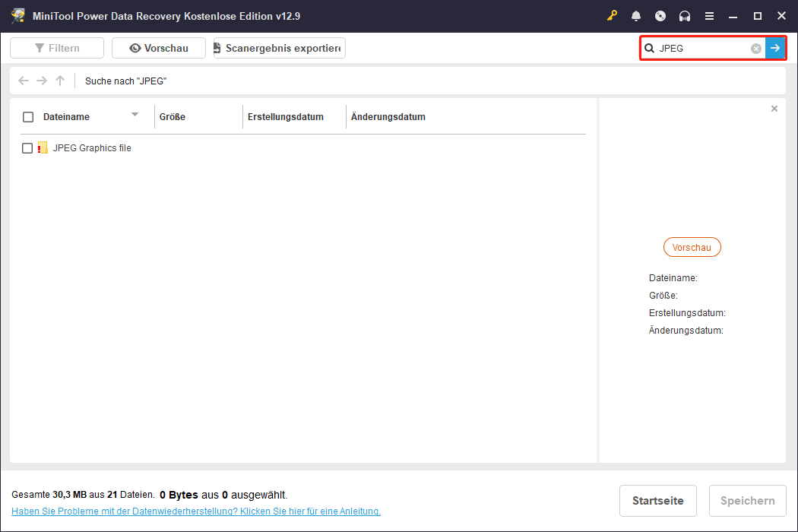Click the orange Vorschau preview button
The height and width of the screenshot is (532, 798).
692,248
